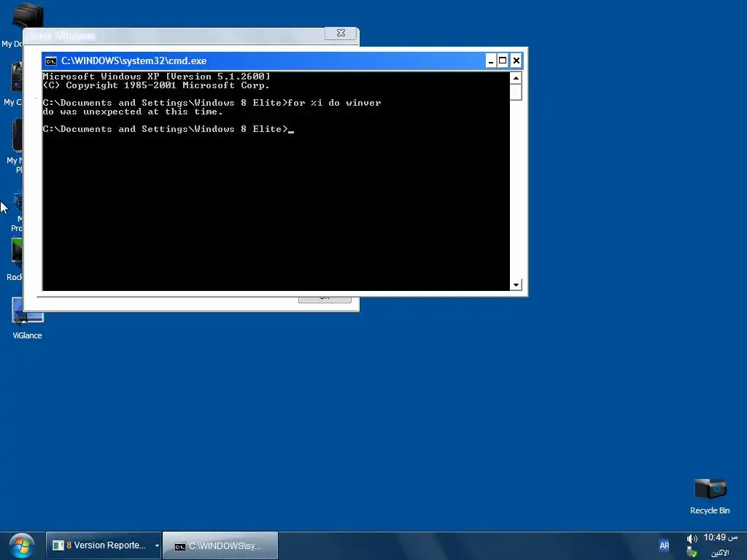
Task: Click the cmd scrollbar down arrow
Action: 516,285
